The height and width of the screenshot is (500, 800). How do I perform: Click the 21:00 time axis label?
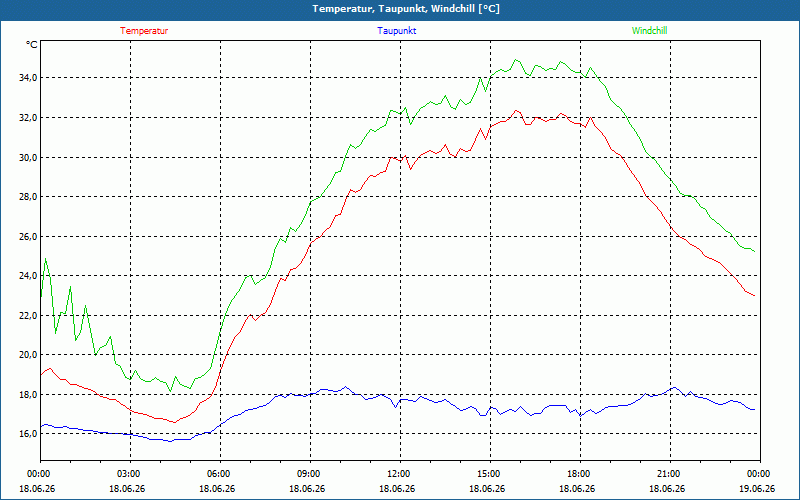[x=670, y=474]
